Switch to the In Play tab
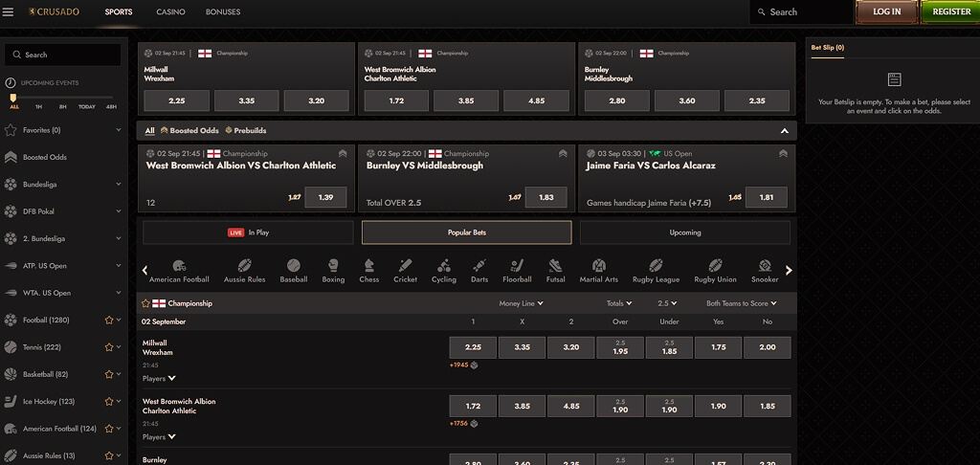 (248, 232)
